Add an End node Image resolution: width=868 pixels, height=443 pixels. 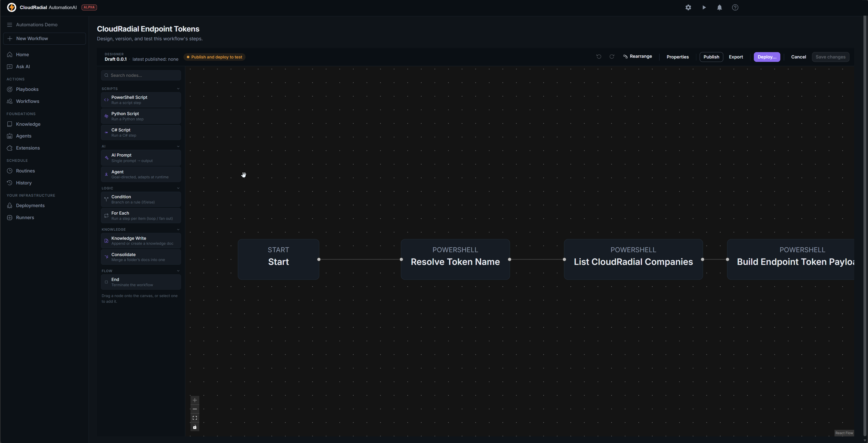click(141, 282)
